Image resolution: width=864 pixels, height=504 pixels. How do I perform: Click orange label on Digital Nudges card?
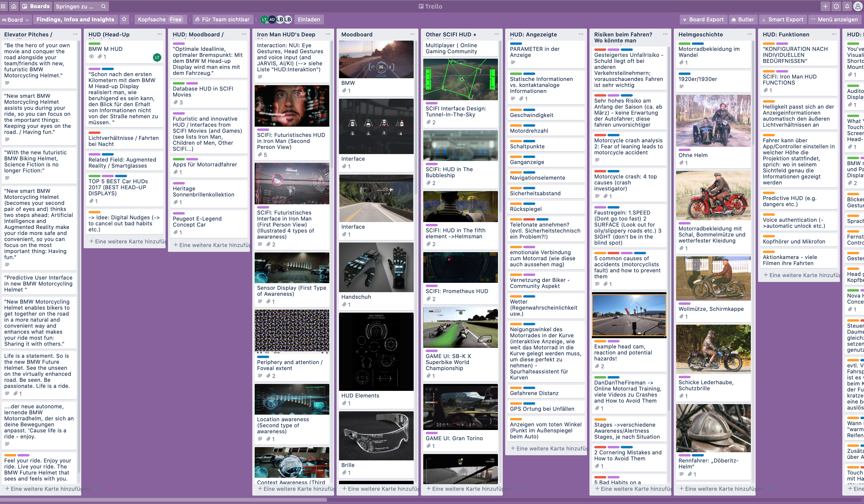(x=94, y=212)
